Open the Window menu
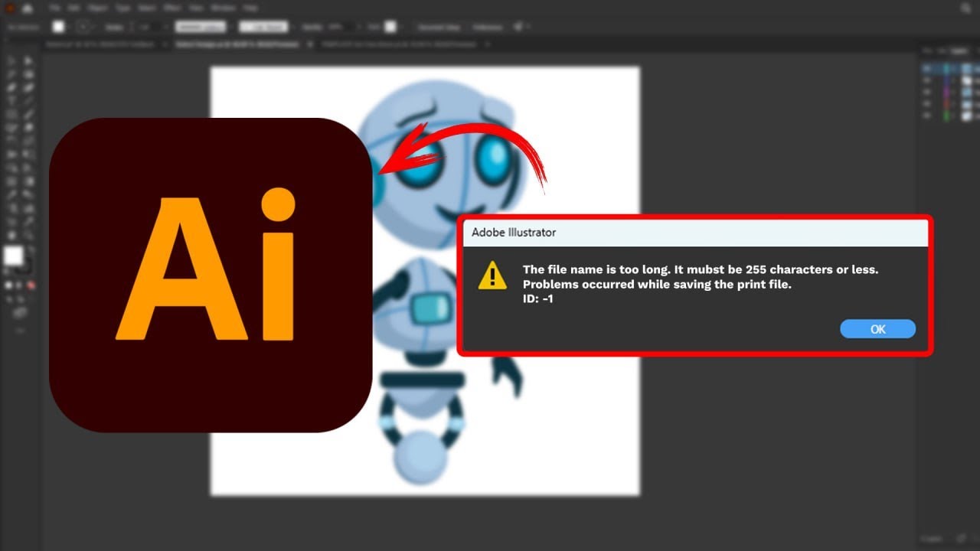This screenshot has width=980, height=551. (x=223, y=8)
